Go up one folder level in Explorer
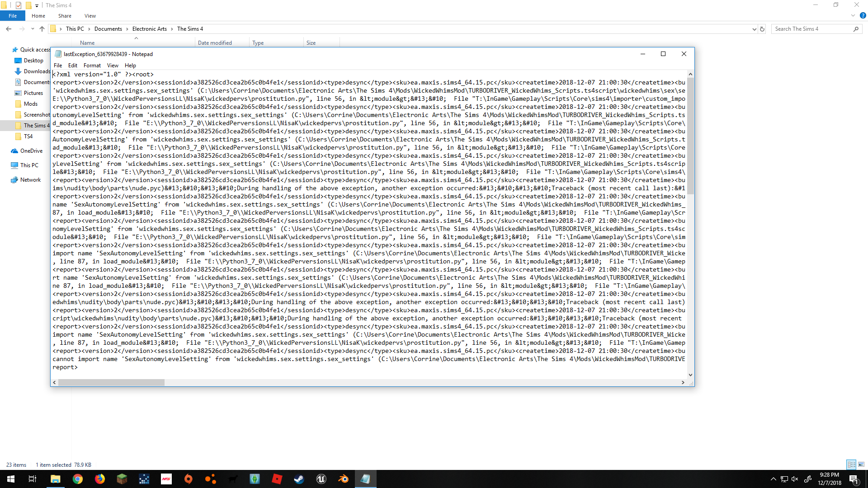 click(x=42, y=29)
